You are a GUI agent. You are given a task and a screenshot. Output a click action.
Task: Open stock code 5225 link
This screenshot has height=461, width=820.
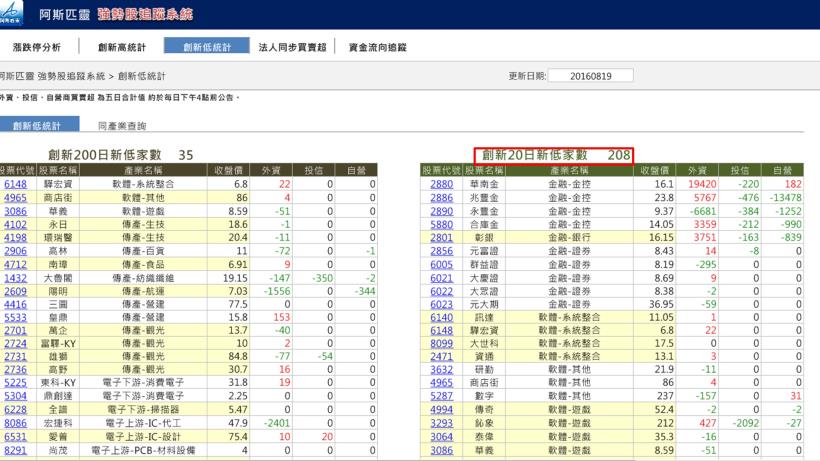15,383
